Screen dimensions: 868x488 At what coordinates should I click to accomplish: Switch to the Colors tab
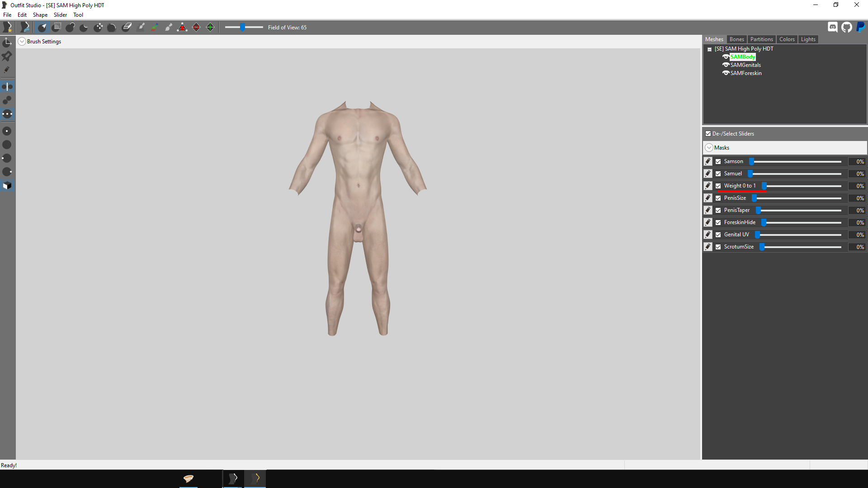(x=787, y=39)
